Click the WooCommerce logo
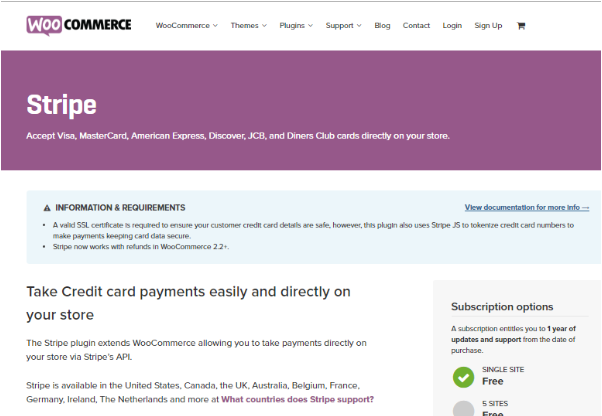Image resolution: width=602 pixels, height=416 pixels. (79, 25)
